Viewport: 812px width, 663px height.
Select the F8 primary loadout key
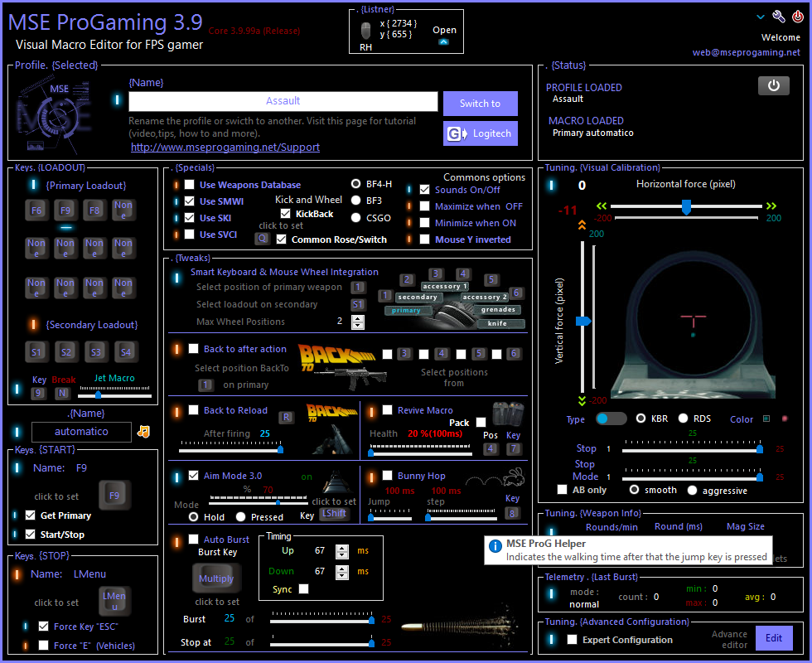coord(94,211)
